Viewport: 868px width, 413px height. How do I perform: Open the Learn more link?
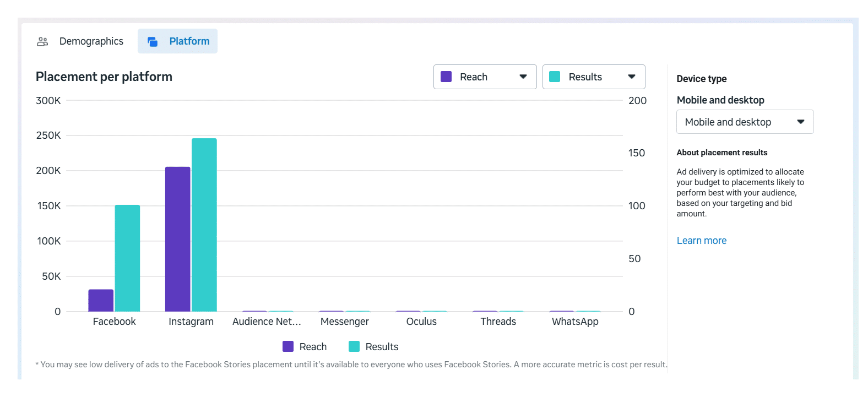(x=701, y=241)
